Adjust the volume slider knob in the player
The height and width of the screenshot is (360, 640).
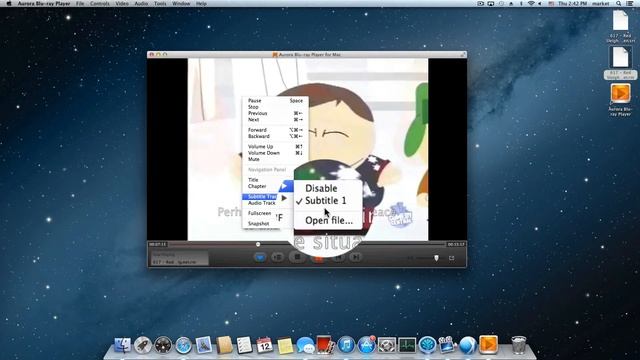point(436,258)
